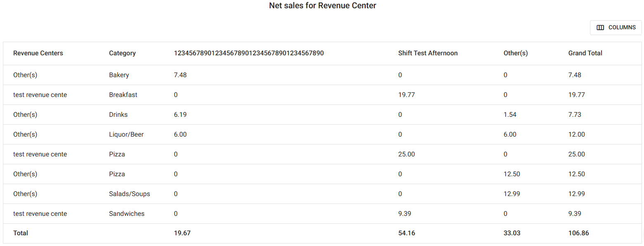Click the Salads/Soups category cell

129,194
